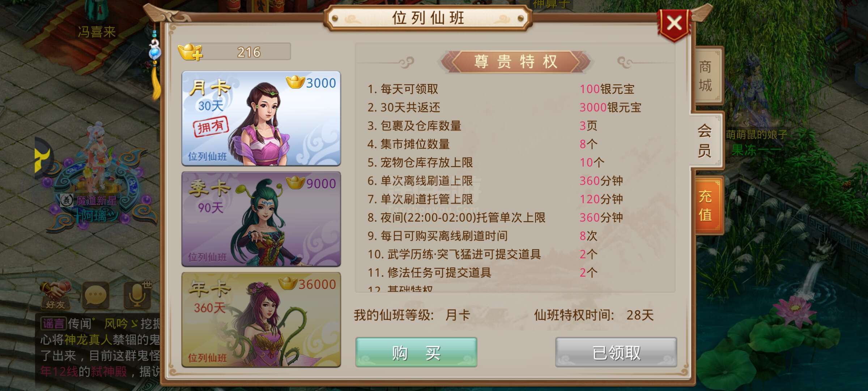
Task: Select the 季卡 90天 membership card
Action: (x=261, y=219)
